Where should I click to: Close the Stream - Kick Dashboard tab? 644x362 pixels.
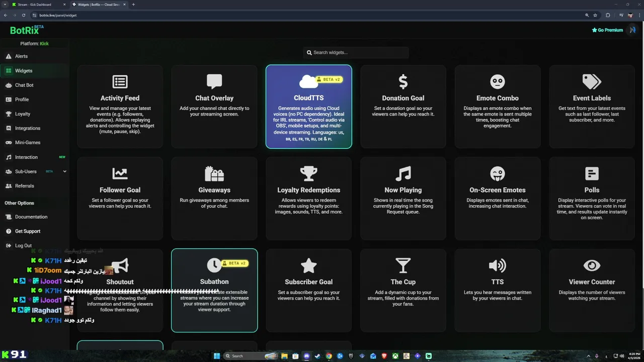coord(64,5)
